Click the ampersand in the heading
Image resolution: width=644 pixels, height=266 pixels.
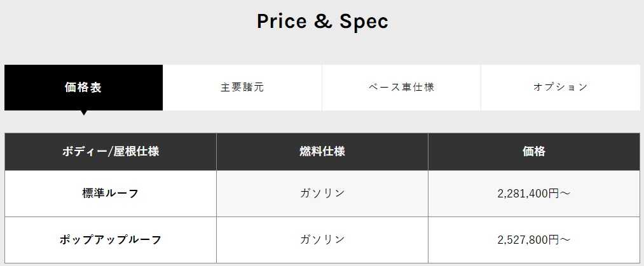tap(322, 21)
